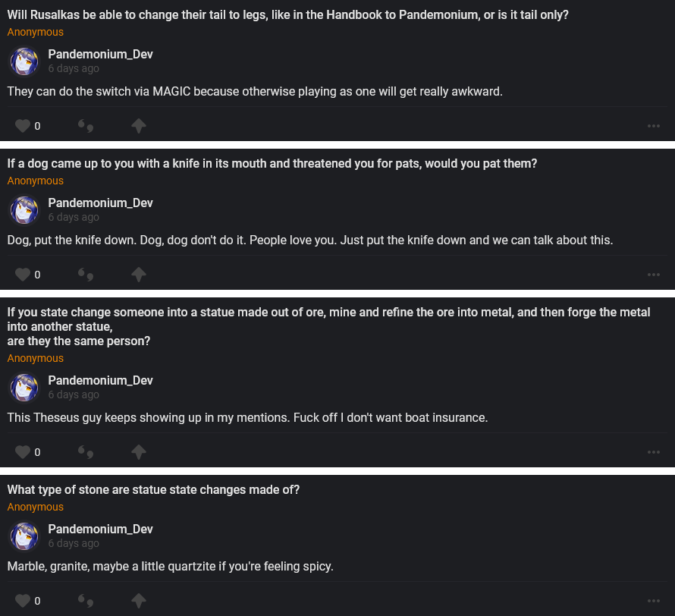Image resolution: width=675 pixels, height=616 pixels.
Task: Click the quote icon under the marble answer
Action: click(86, 601)
